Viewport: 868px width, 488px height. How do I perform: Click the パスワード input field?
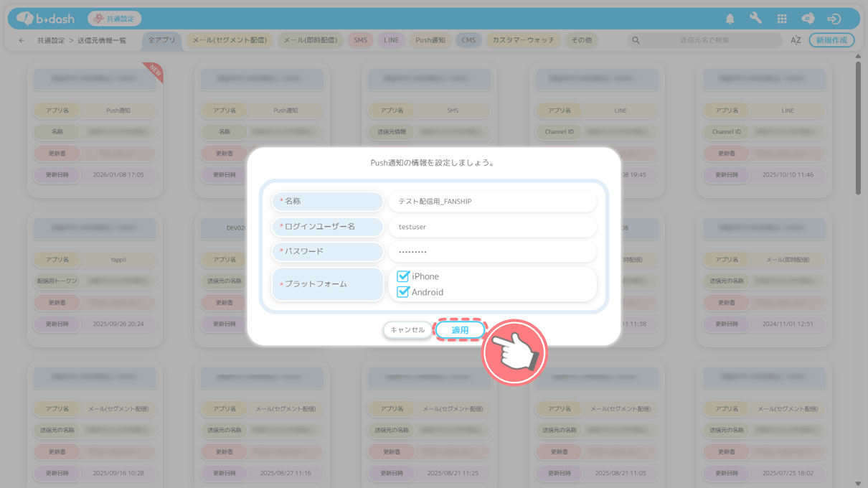492,252
